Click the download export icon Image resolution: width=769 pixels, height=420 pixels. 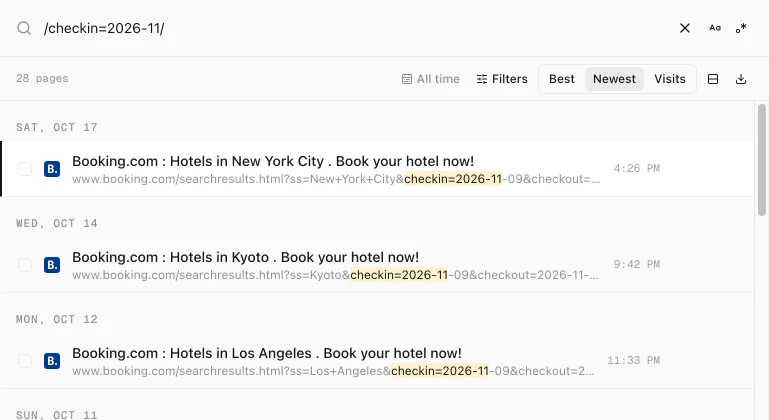tap(741, 79)
